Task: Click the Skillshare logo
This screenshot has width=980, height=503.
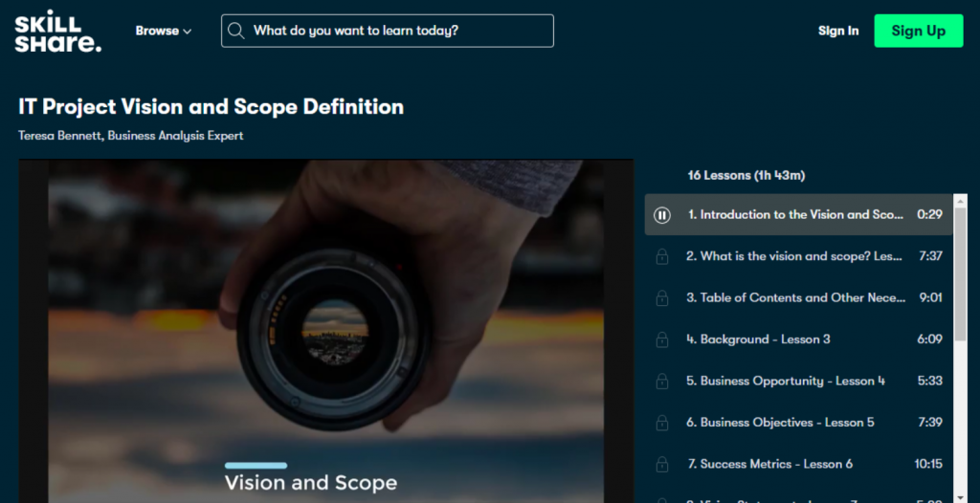Action: [x=57, y=31]
